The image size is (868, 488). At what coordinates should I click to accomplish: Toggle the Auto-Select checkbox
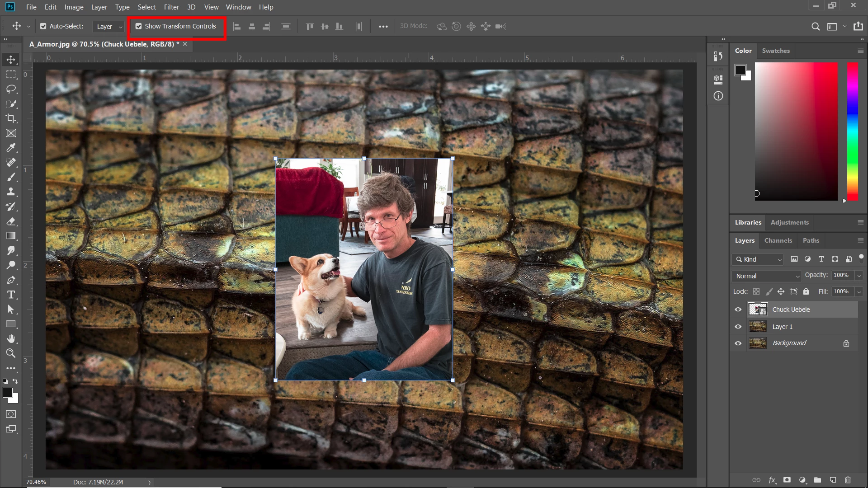point(43,26)
